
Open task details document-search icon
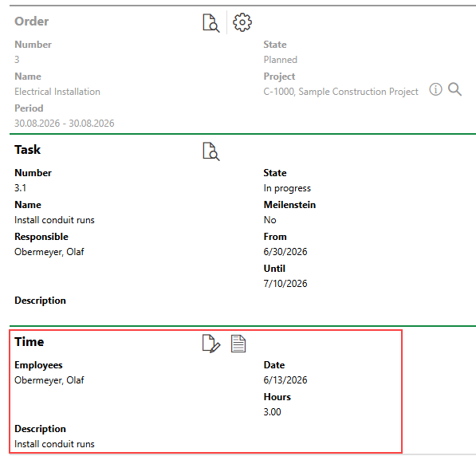[211, 151]
